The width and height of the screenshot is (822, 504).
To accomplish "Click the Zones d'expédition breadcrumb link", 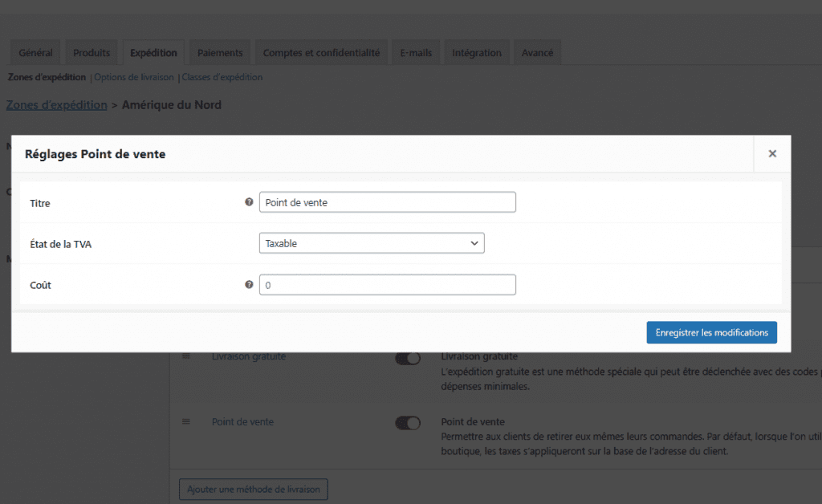I will [x=57, y=105].
